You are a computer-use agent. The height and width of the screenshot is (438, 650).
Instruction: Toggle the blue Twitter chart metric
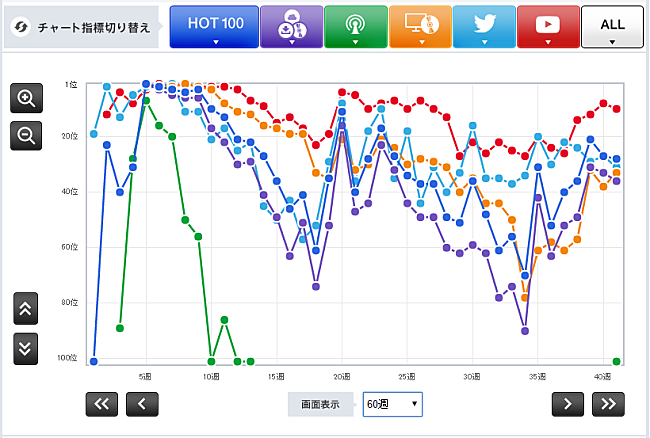(484, 27)
